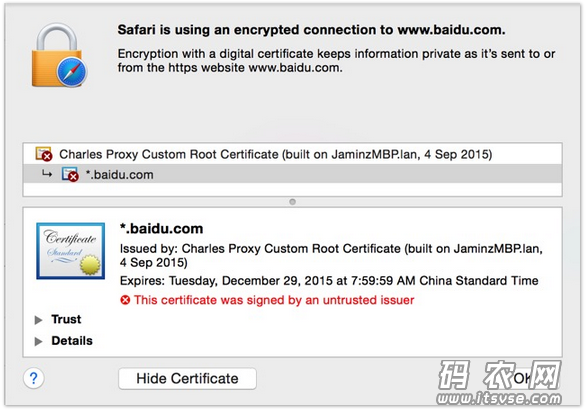Expand the Trust disclosure triangle
Image resolution: width=586 pixels, height=410 pixels.
click(38, 320)
